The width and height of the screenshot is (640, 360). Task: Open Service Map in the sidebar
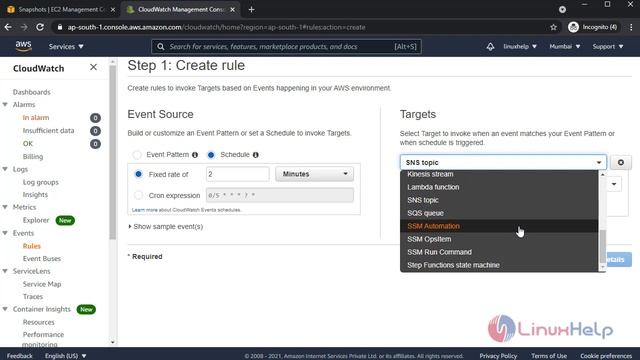point(42,284)
